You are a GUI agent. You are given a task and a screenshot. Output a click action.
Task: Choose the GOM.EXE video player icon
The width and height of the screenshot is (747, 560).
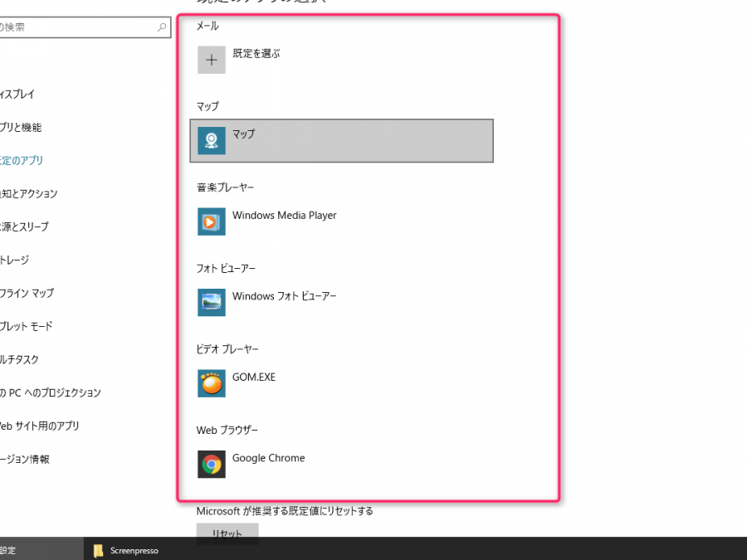[211, 383]
